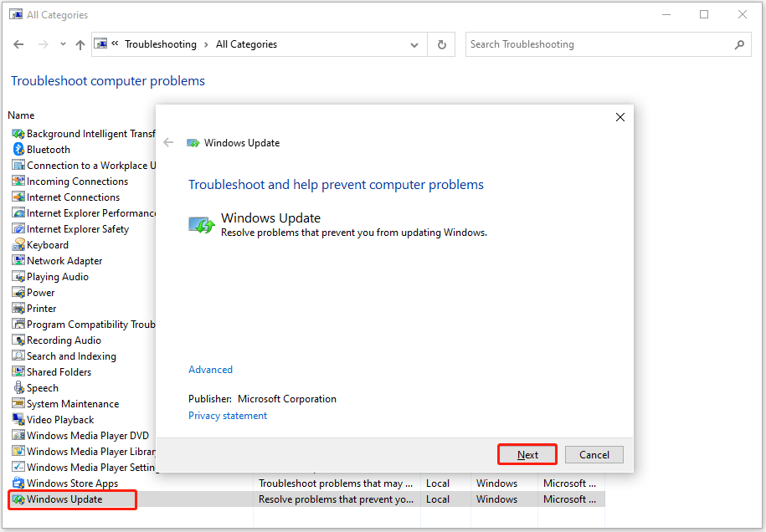Screen dimensions: 766x532
Task: Click the Next button in the dialog
Action: tap(527, 454)
